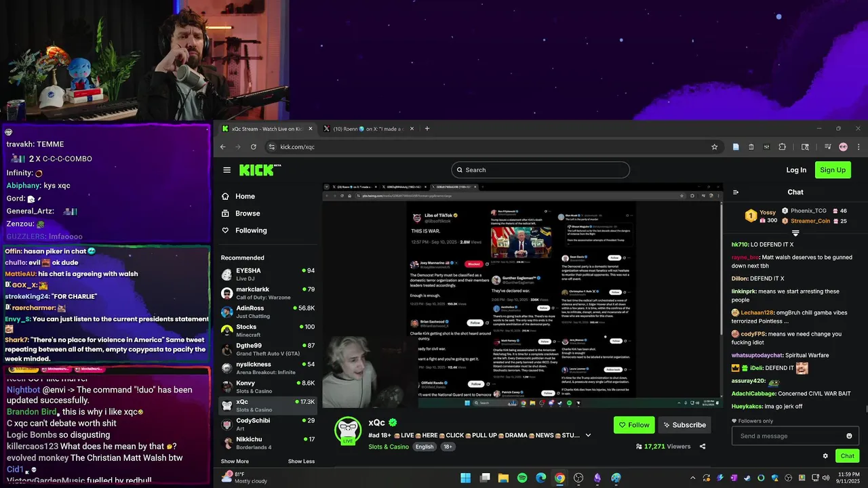Open chat settings gear icon
This screenshot has height=488, width=868.
825,456
